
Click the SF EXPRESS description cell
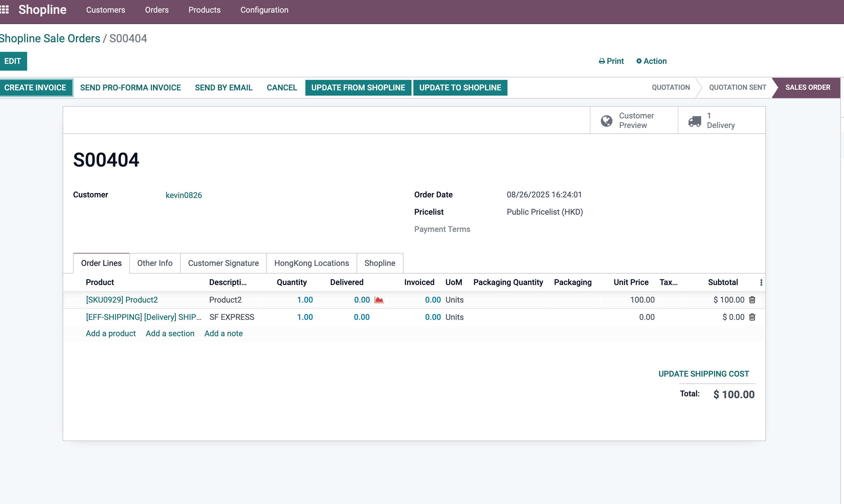[x=232, y=317]
